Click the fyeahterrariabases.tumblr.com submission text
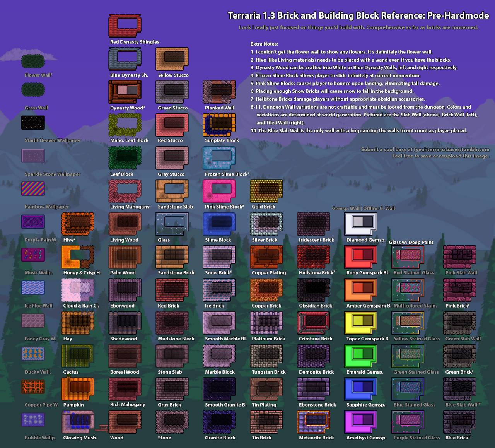 coord(425,149)
